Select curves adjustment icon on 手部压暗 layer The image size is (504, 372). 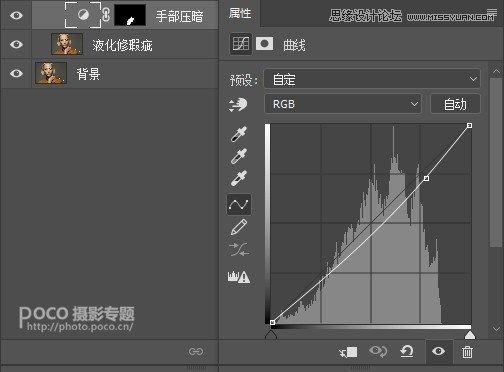(83, 15)
